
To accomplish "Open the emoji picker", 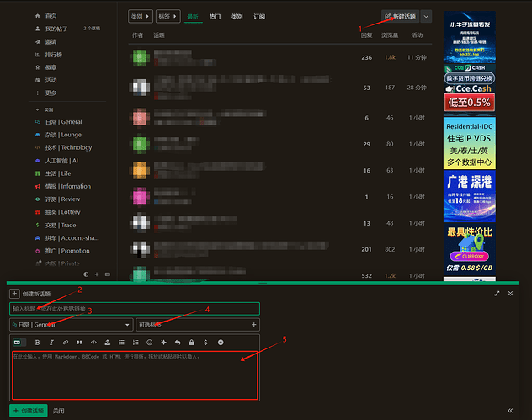I will pyautogui.click(x=149, y=343).
